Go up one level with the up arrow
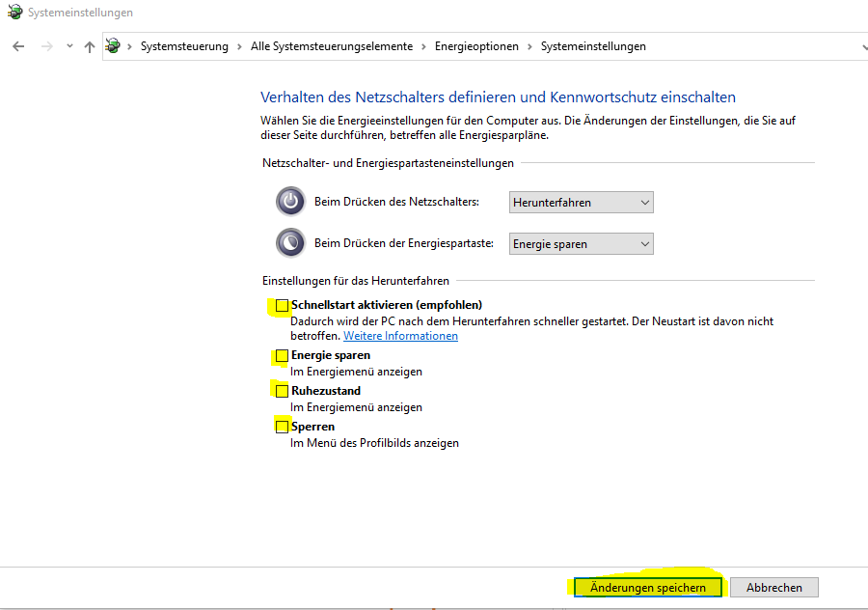Image resolution: width=868 pixels, height=610 pixels. pyautogui.click(x=89, y=46)
